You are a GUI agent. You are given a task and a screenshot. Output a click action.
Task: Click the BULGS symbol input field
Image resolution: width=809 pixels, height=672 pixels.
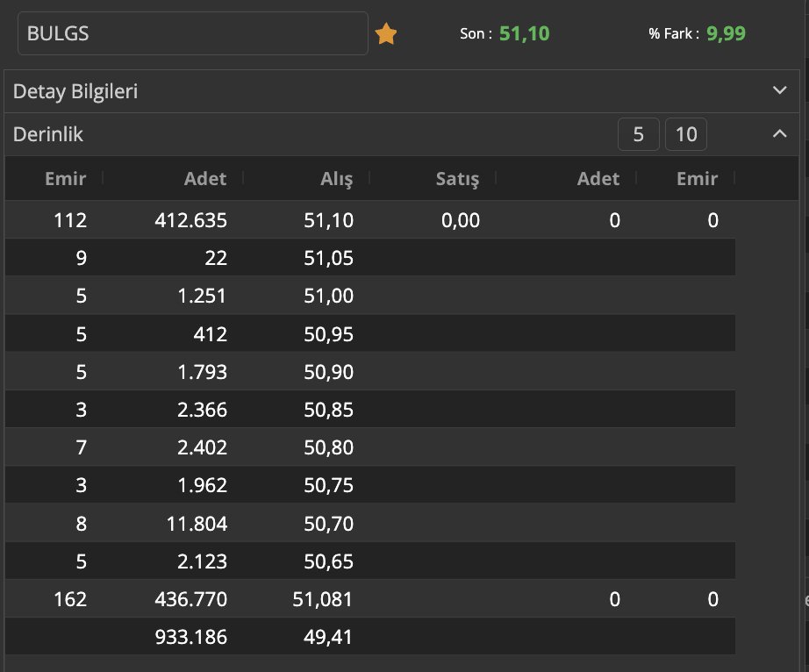(192, 33)
